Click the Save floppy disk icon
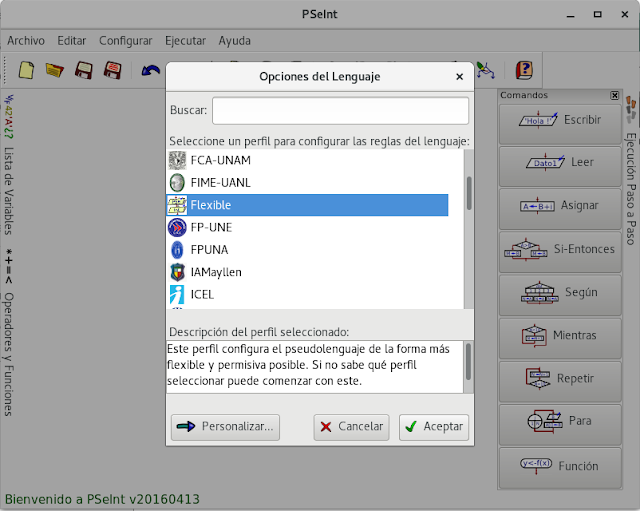This screenshot has width=640, height=511. 84,70
